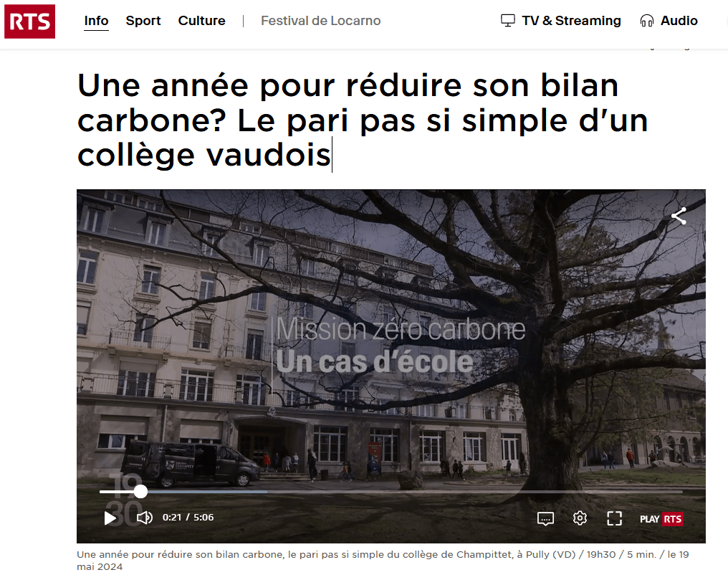
Task: Click the headphones icon
Action: pos(646,21)
